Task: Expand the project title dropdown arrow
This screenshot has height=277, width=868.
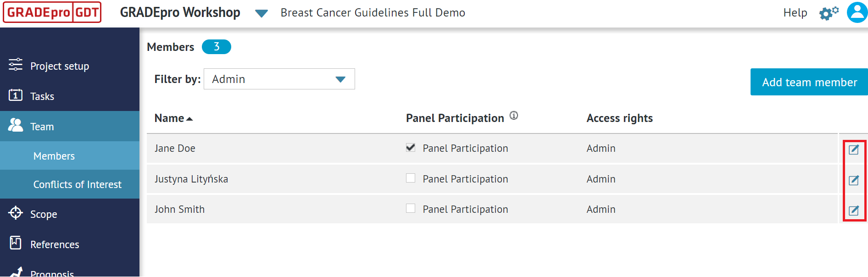Action: [x=262, y=13]
